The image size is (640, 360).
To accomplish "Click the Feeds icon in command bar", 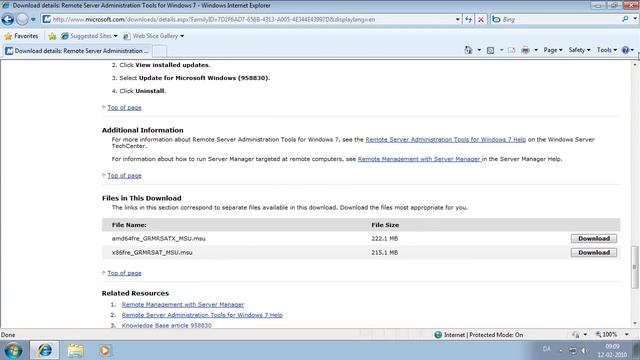I will (x=491, y=50).
